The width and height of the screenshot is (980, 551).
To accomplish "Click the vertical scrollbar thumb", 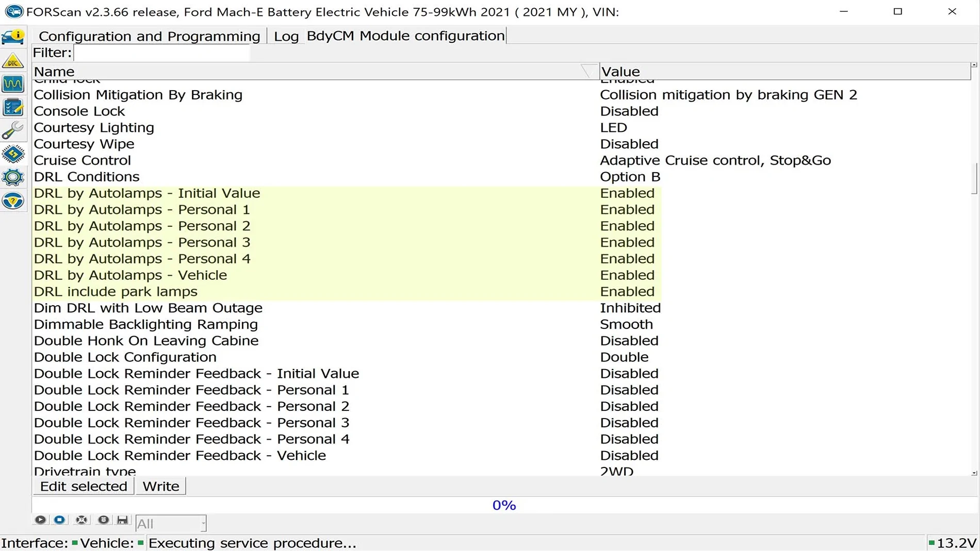I will (x=974, y=178).
